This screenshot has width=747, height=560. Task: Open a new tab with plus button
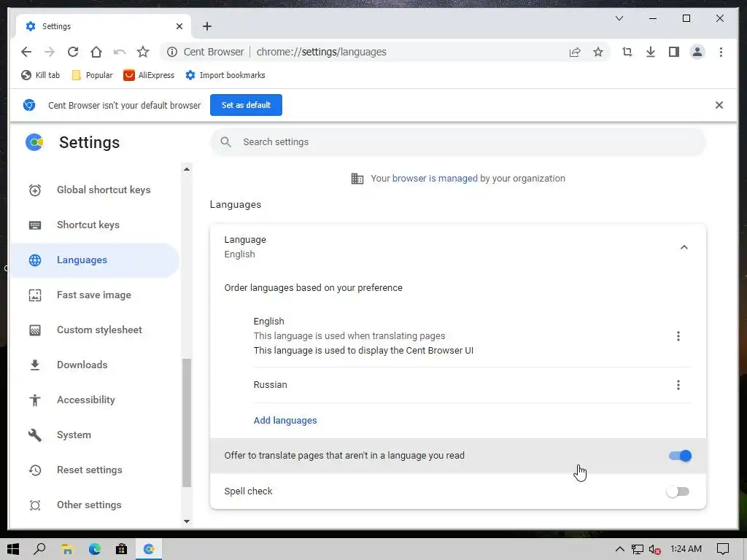click(x=207, y=26)
